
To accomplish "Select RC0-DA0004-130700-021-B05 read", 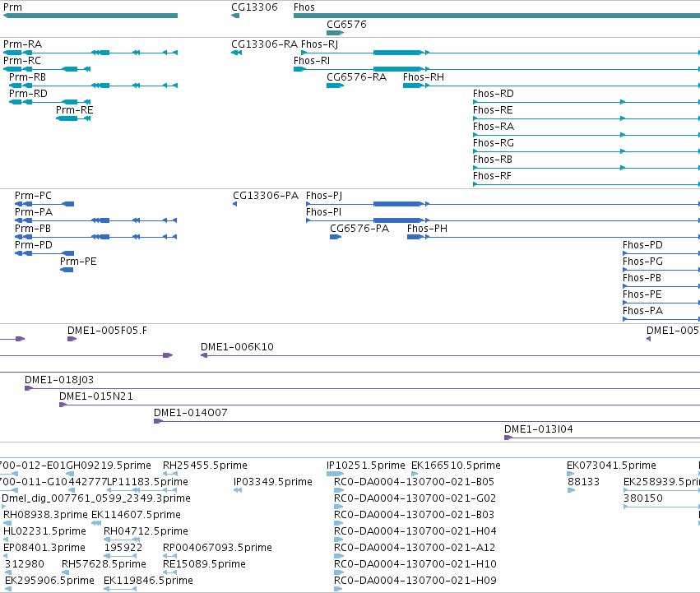I will [x=338, y=490].
